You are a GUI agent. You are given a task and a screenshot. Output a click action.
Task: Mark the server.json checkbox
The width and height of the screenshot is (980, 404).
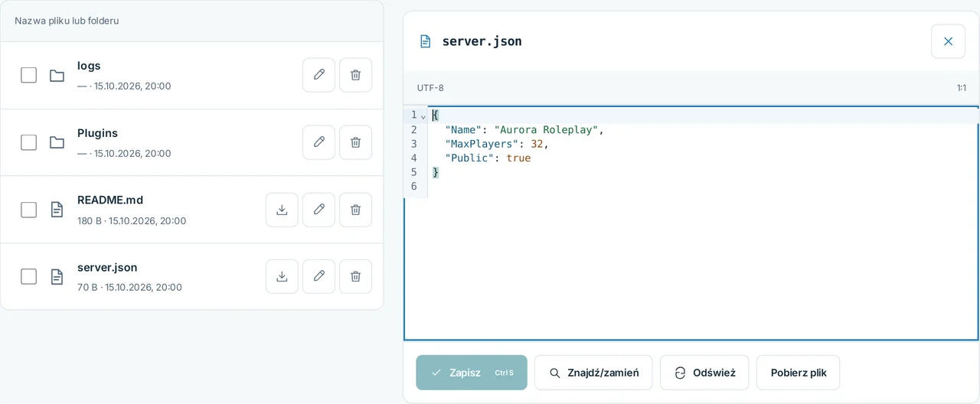click(x=28, y=276)
